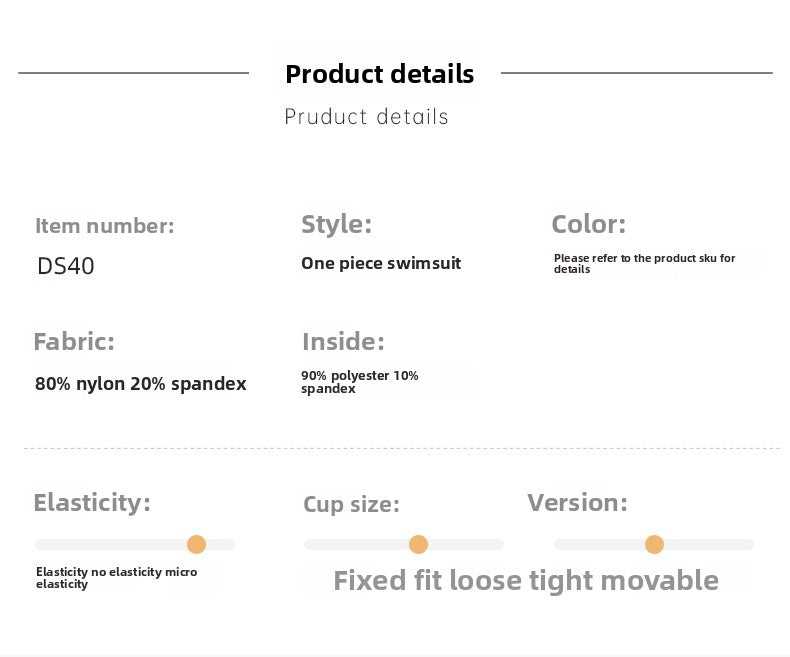Select the DS40 item number value
The height and width of the screenshot is (657, 790).
pos(65,266)
